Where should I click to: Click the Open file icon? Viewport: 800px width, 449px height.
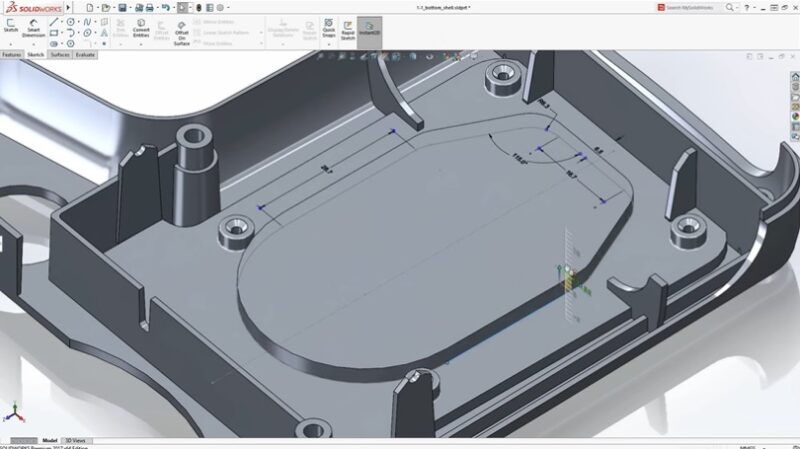[x=106, y=8]
